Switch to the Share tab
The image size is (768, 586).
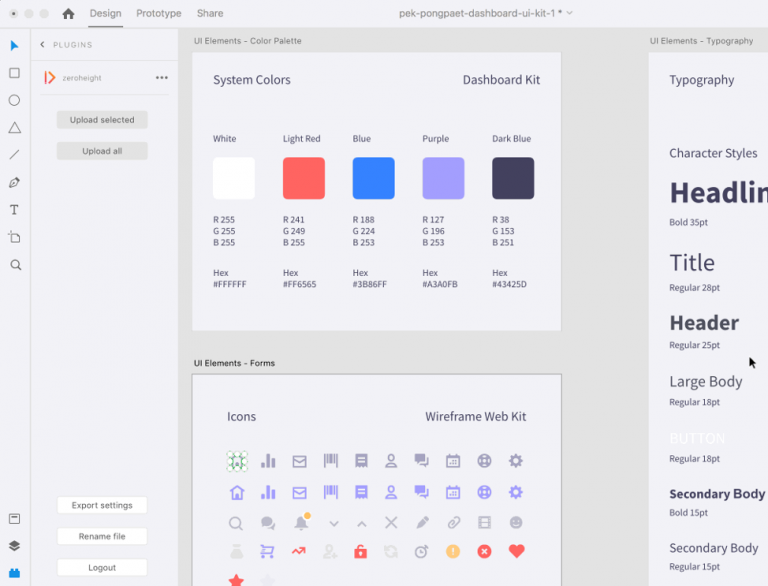[x=210, y=14]
